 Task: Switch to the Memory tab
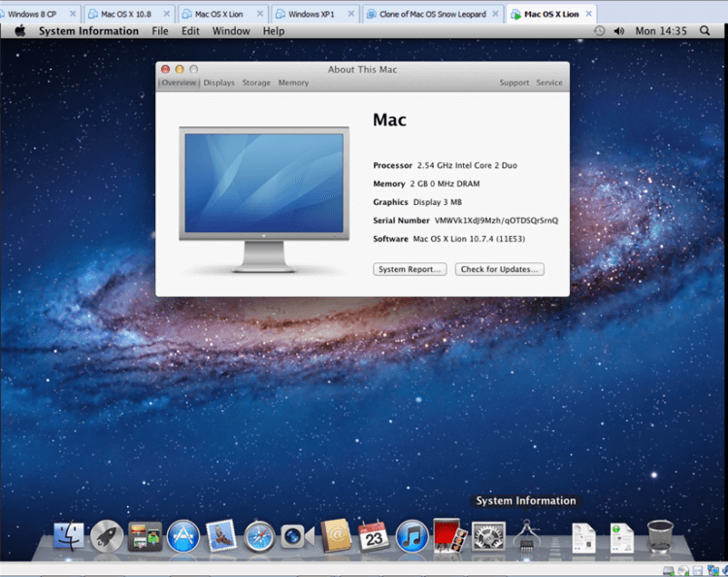tap(293, 83)
